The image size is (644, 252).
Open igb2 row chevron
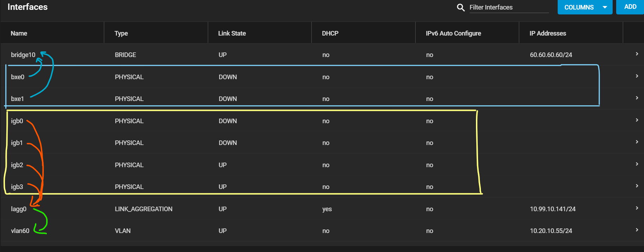click(637, 164)
